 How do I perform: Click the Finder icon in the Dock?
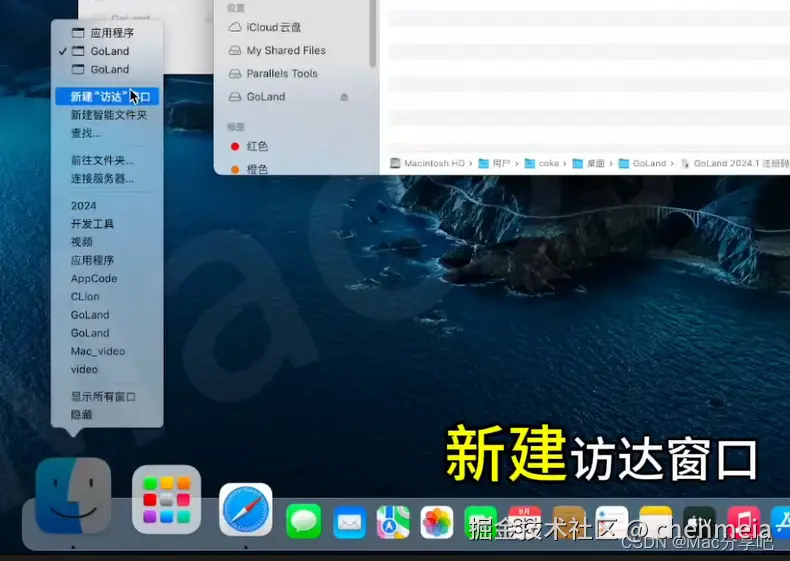click(x=74, y=496)
